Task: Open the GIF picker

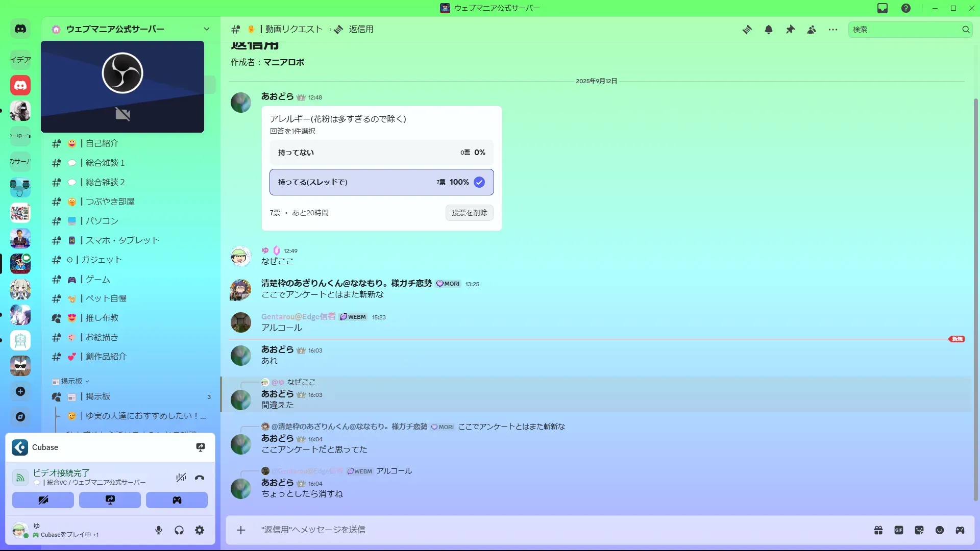Action: click(x=899, y=530)
